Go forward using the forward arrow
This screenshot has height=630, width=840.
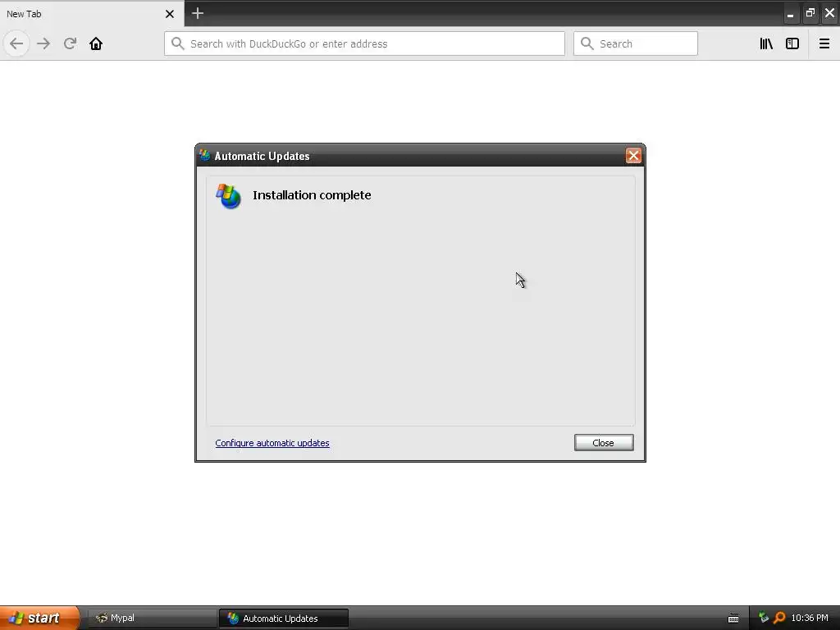click(x=43, y=43)
